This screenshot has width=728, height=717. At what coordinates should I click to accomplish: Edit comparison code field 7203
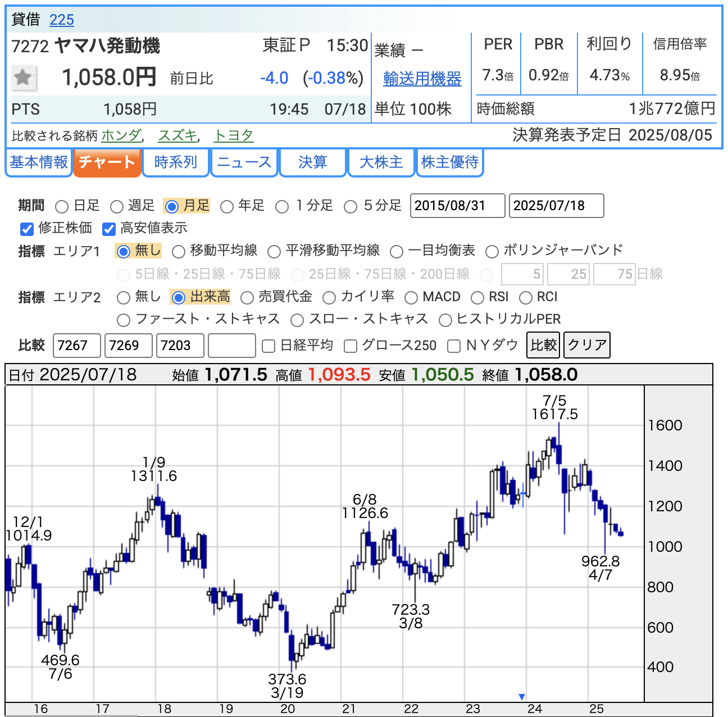[180, 345]
